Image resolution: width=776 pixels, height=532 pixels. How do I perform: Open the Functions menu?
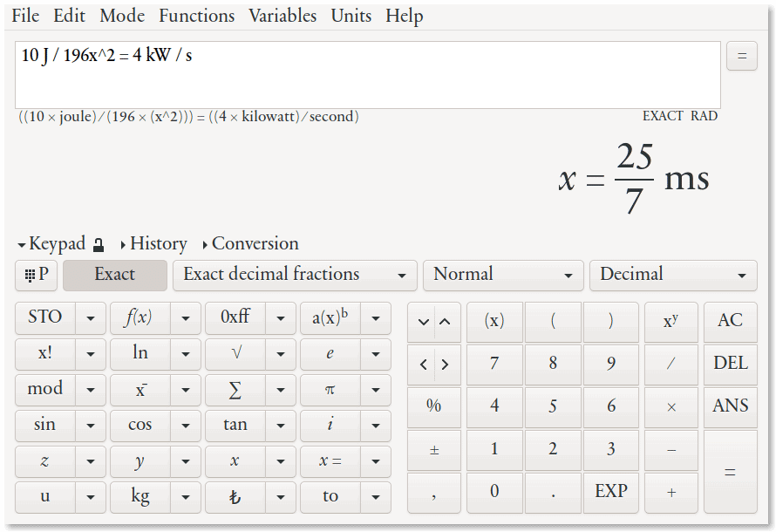point(196,16)
